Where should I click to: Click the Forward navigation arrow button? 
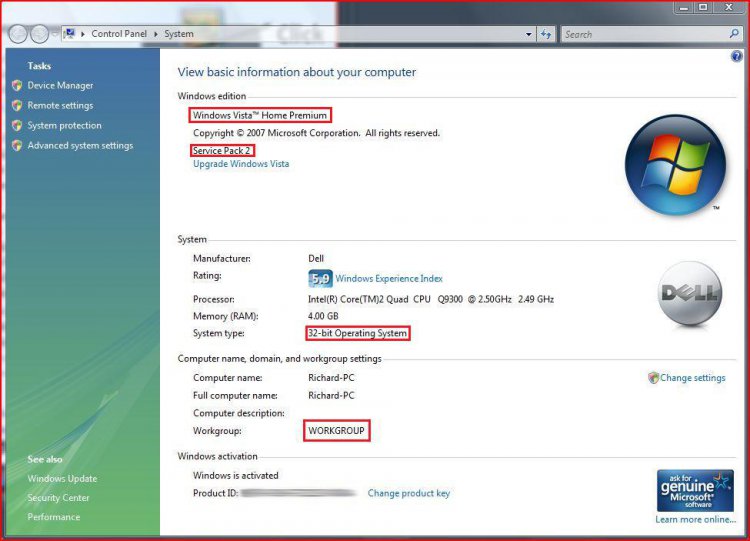coord(39,34)
